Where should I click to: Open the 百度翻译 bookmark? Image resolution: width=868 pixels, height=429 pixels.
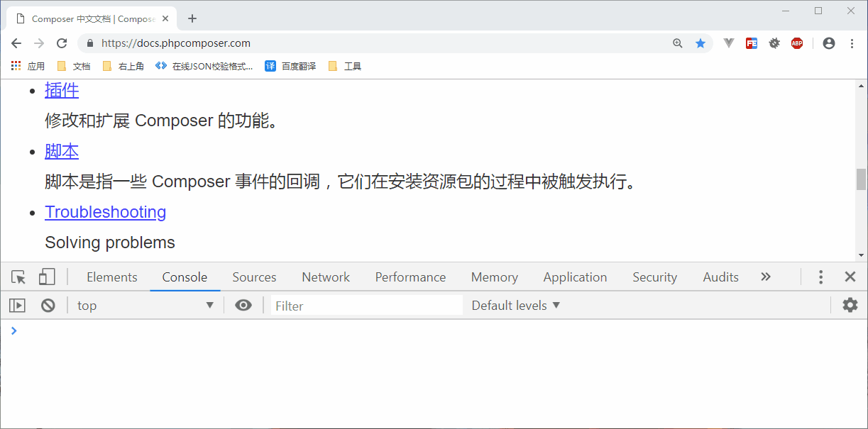[290, 66]
